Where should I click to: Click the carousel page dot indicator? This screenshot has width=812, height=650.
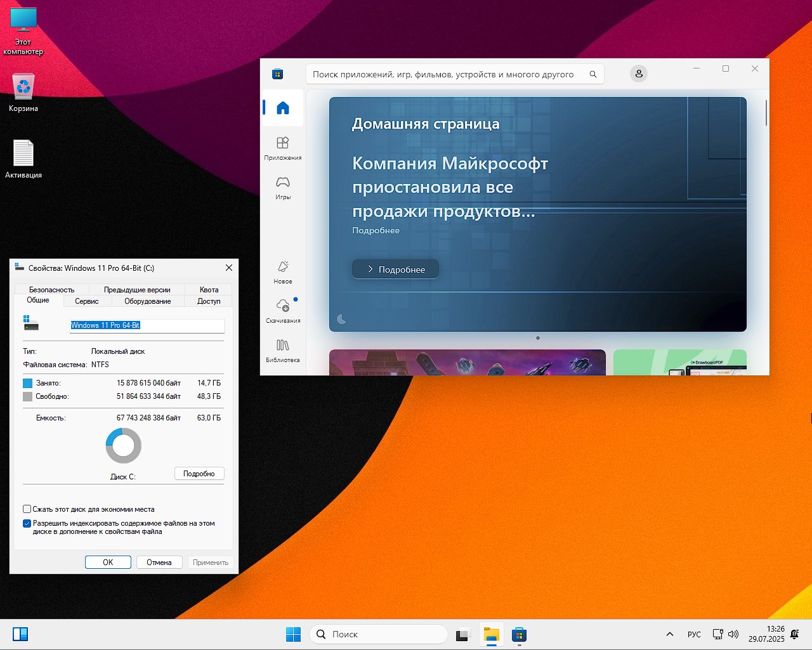tap(538, 338)
